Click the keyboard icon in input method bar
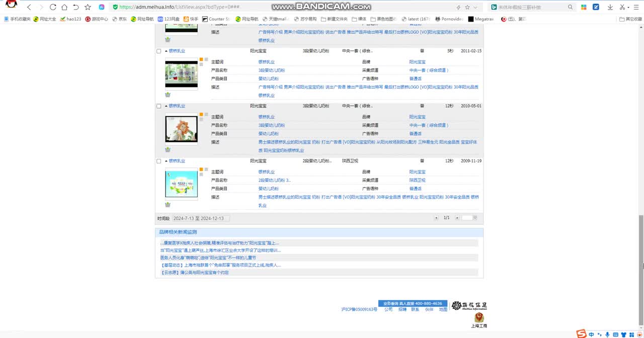 [x=615, y=334]
